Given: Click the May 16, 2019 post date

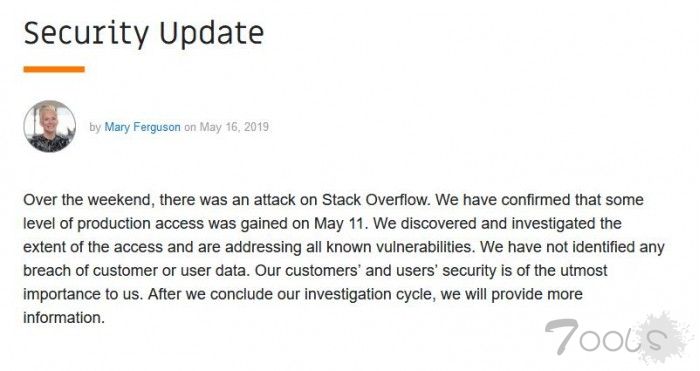Looking at the screenshot, I should click(234, 127).
